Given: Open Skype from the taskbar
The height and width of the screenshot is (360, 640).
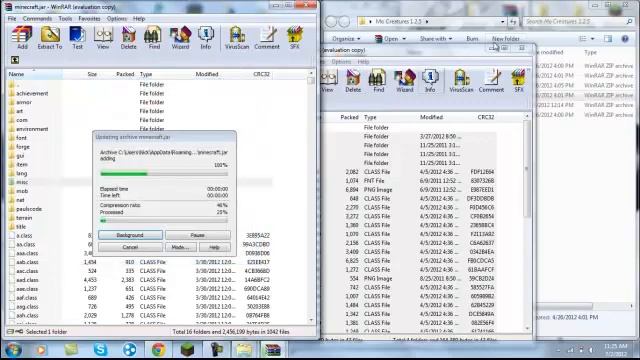Looking at the screenshot, I should click(x=100, y=350).
